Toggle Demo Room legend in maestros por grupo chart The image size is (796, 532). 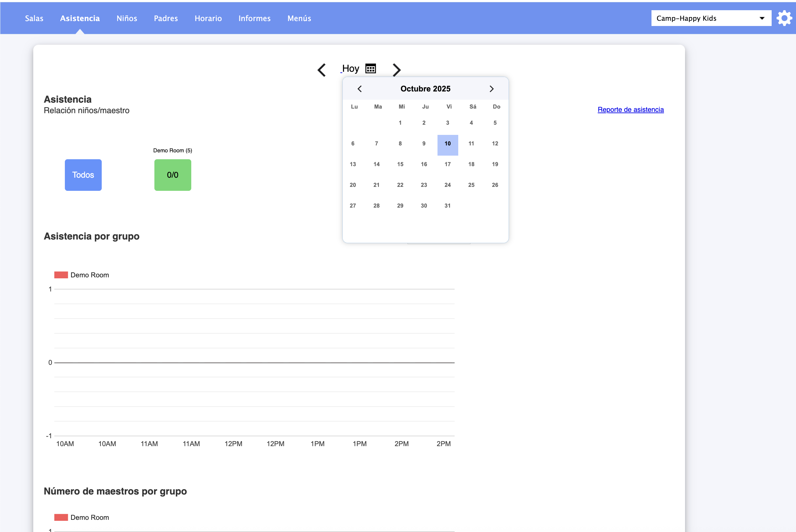pos(82,517)
